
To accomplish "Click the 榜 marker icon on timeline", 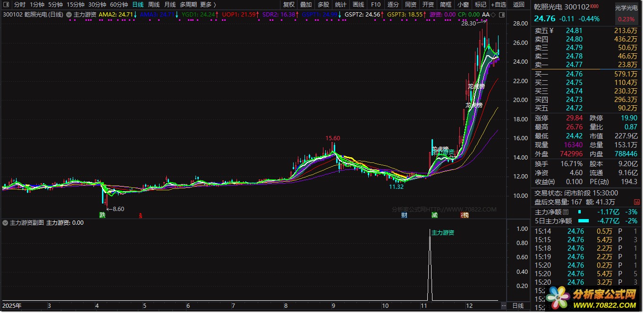I will pyautogui.click(x=465, y=215).
